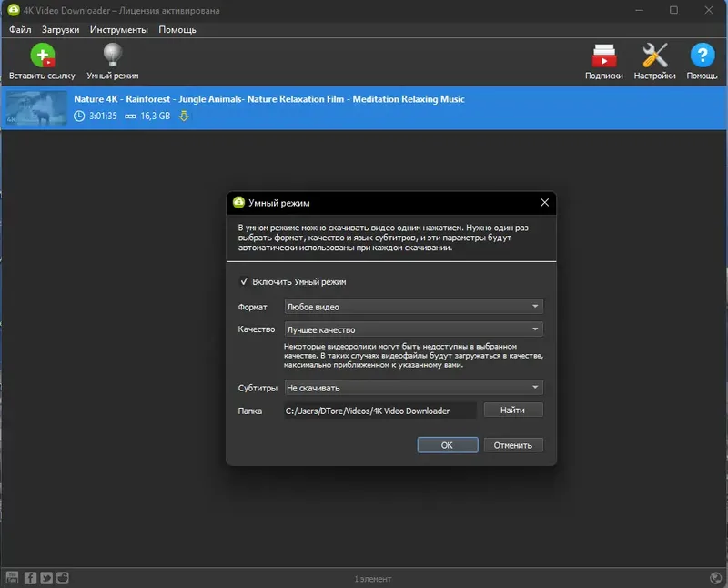This screenshot has height=588, width=728.
Task: Open Настройки tools icon
Action: tap(654, 56)
